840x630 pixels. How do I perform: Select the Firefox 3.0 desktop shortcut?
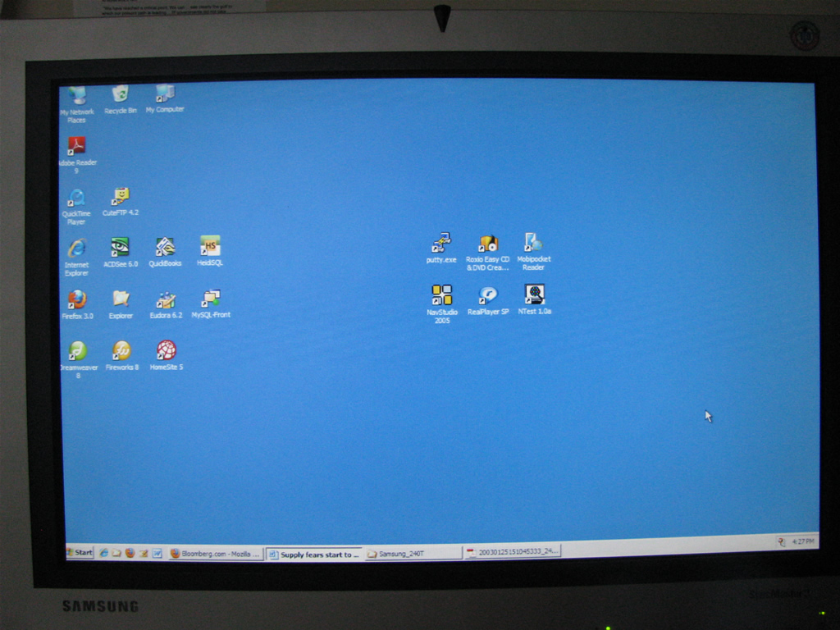coord(77,304)
